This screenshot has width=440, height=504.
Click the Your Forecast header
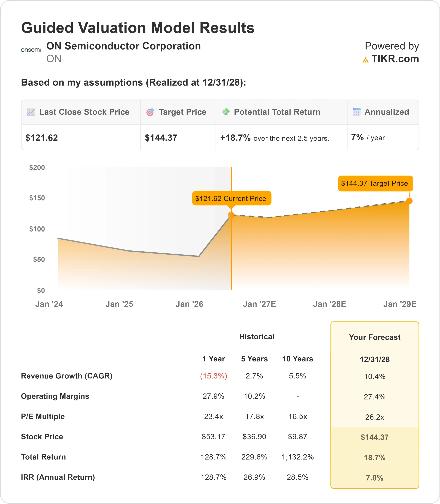tap(375, 337)
